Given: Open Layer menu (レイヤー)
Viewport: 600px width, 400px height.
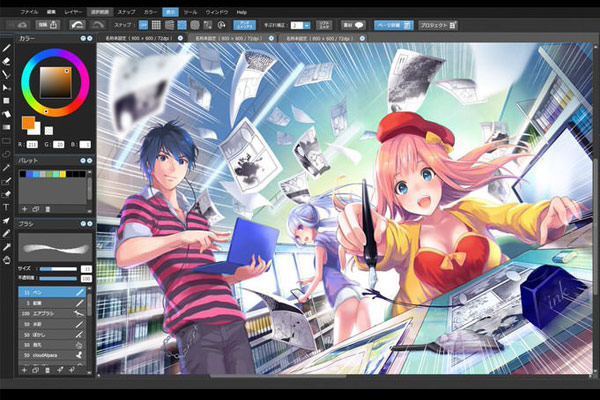Looking at the screenshot, I should point(73,12).
